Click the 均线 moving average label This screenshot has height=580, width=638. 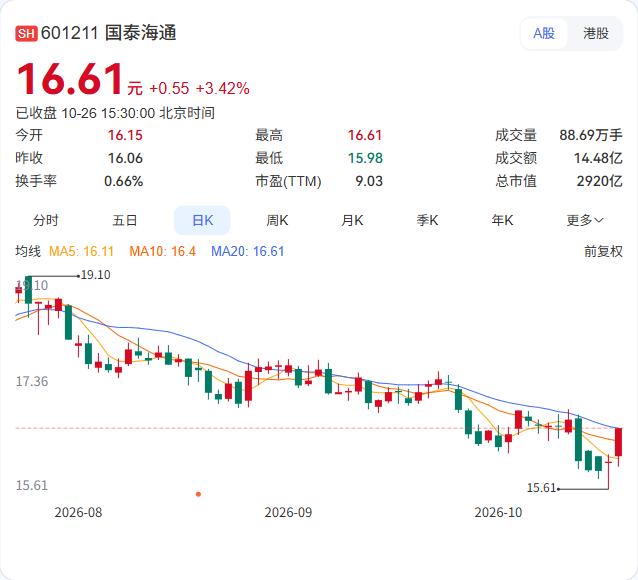28,251
